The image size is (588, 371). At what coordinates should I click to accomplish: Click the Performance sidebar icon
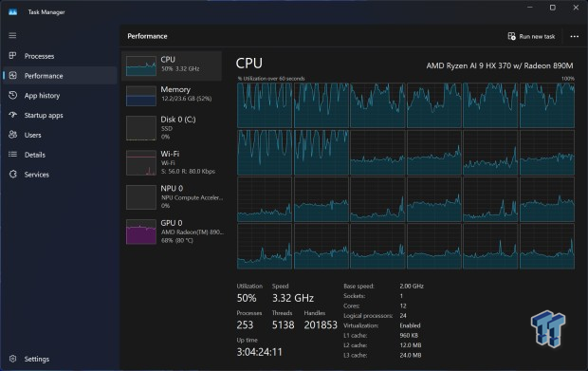12,75
